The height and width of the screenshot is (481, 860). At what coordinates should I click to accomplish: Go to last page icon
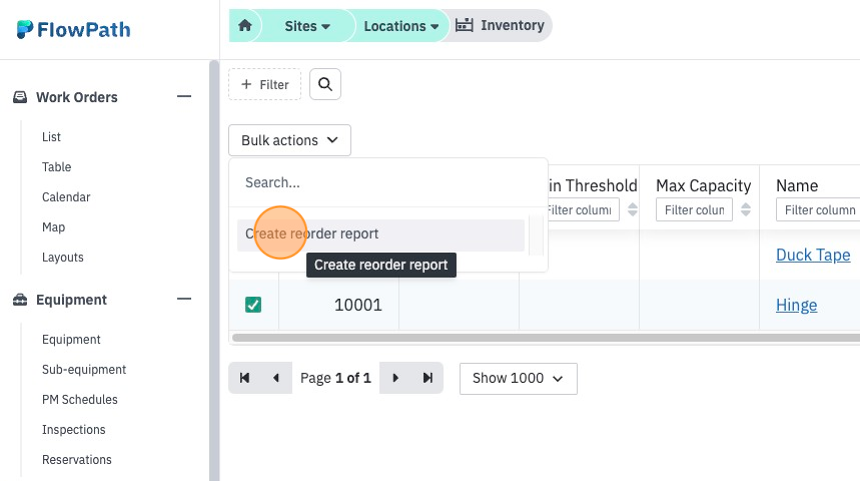(427, 378)
